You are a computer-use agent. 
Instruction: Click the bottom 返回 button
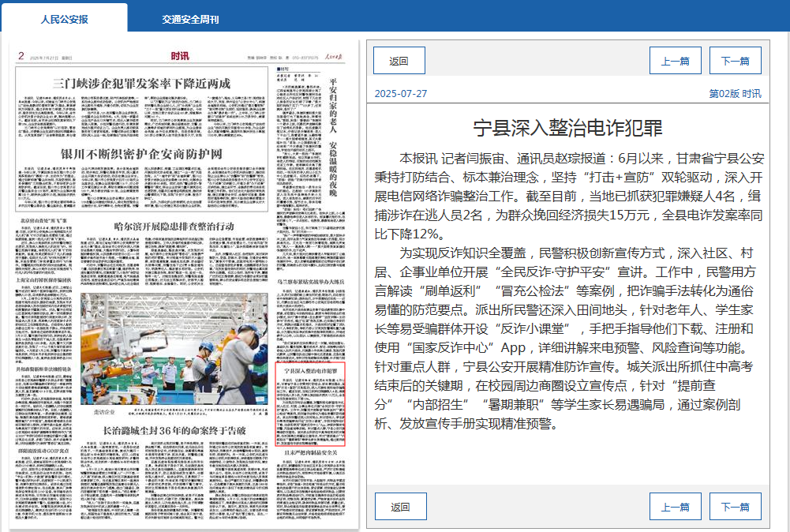[x=399, y=507]
